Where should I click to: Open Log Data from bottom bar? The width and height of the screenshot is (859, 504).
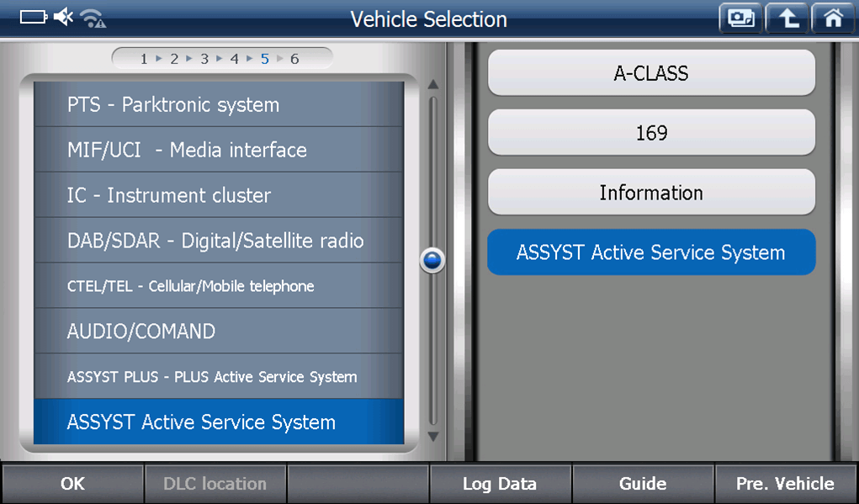(500, 484)
